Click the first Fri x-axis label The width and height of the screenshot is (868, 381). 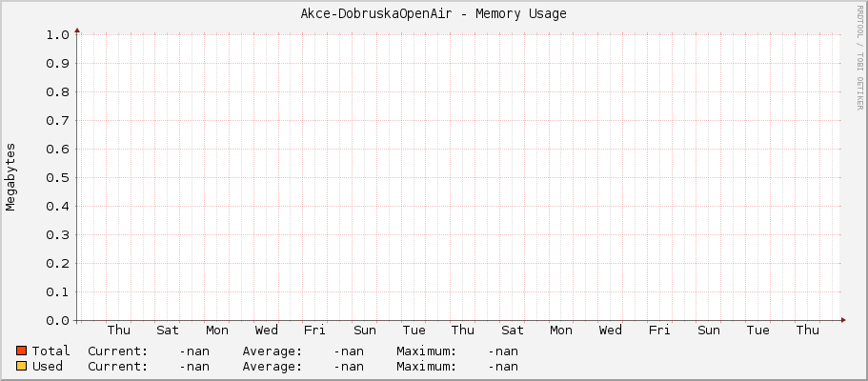(x=315, y=331)
